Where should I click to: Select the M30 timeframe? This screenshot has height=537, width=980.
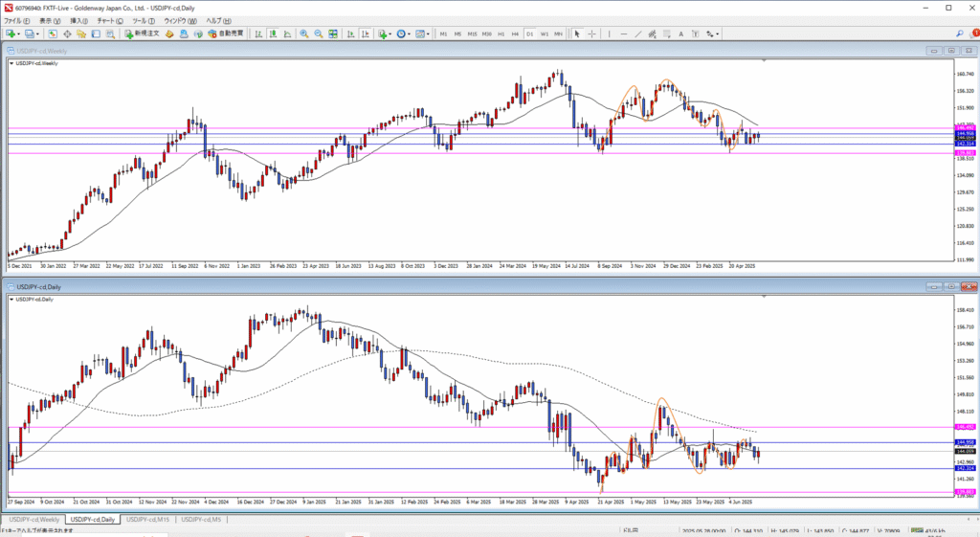[x=486, y=34]
